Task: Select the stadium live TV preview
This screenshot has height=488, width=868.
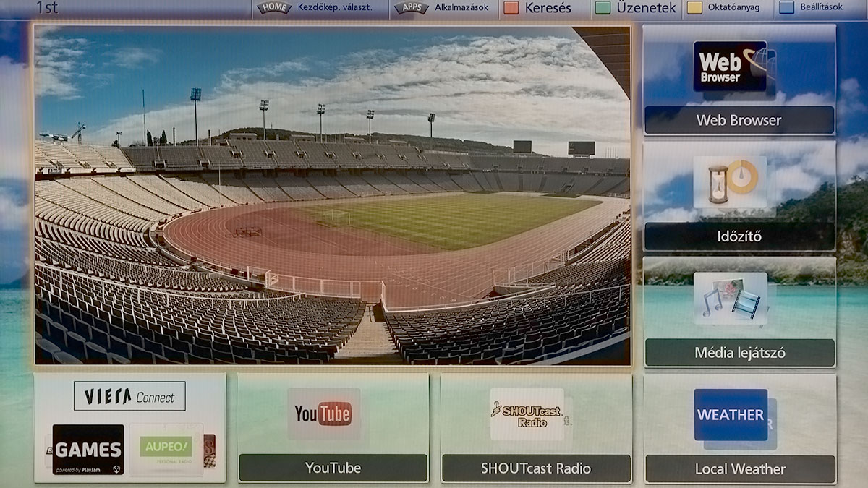Action: [332, 195]
